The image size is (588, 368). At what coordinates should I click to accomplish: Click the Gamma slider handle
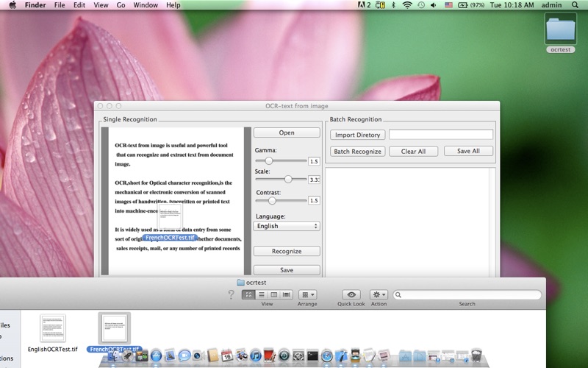[x=268, y=160]
